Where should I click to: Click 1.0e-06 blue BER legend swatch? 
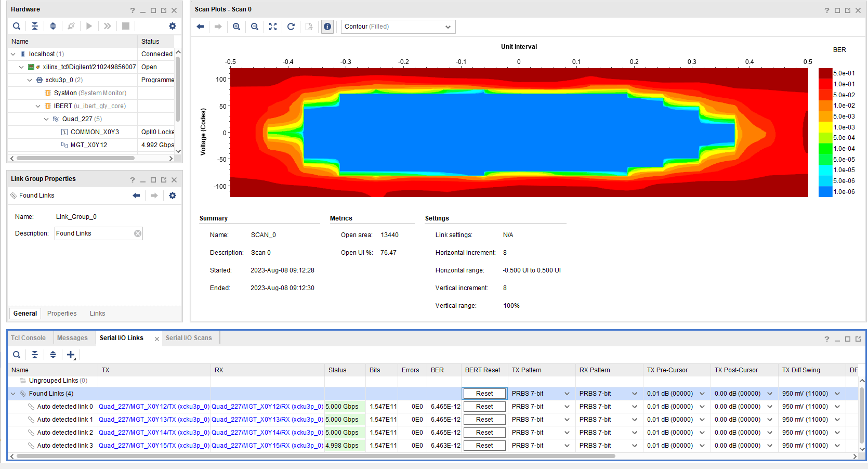coord(825,191)
